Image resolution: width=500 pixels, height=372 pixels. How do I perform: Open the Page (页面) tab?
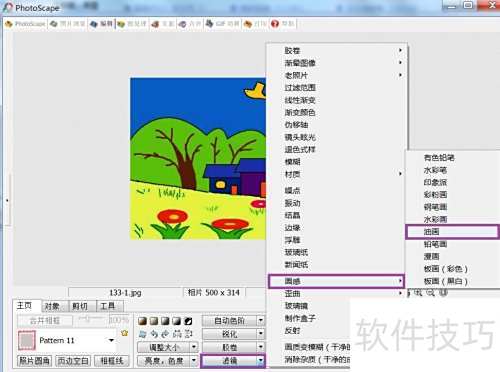162,24
